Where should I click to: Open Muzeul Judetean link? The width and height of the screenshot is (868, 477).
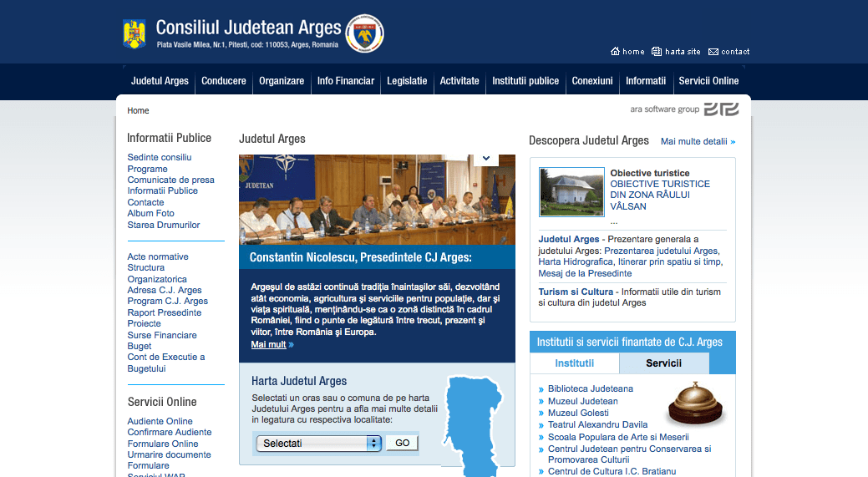(583, 401)
